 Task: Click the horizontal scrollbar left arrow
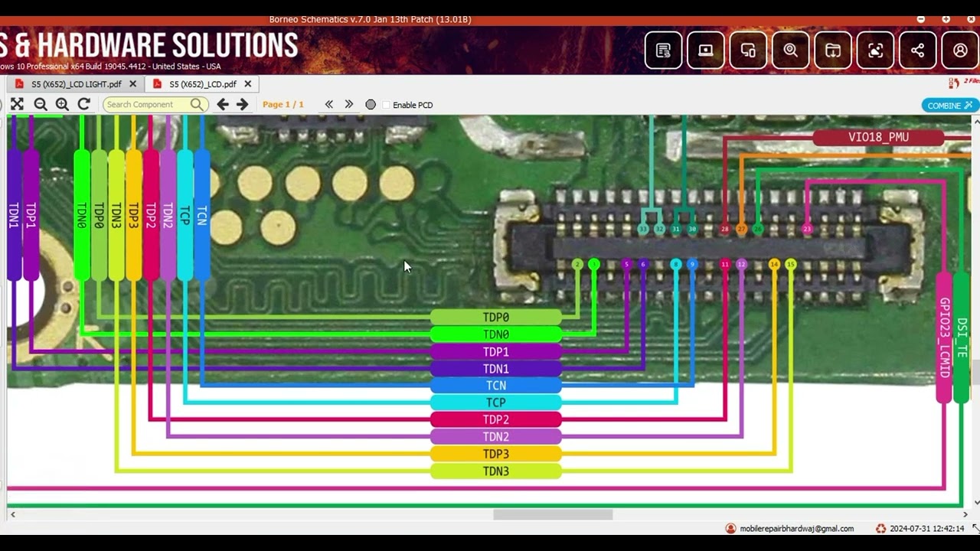click(12, 514)
